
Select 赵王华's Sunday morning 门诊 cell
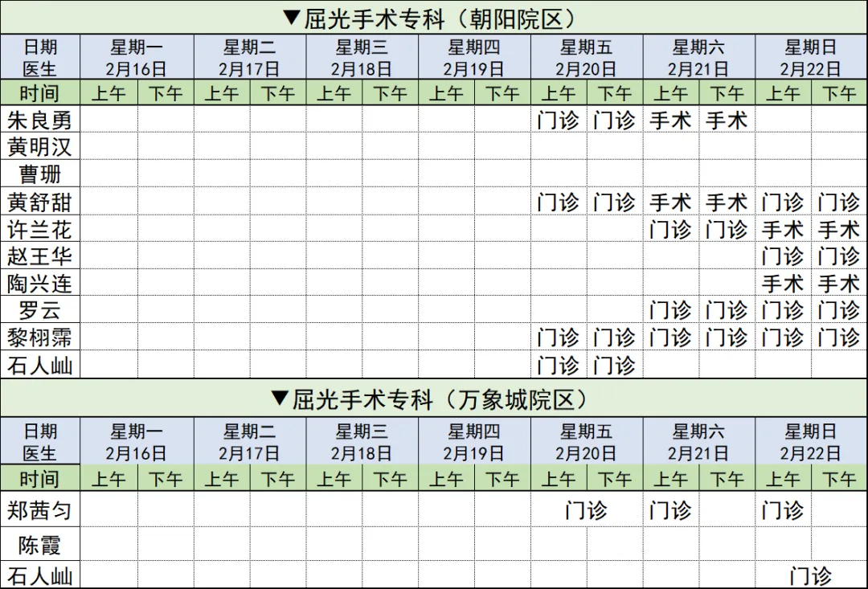click(783, 256)
